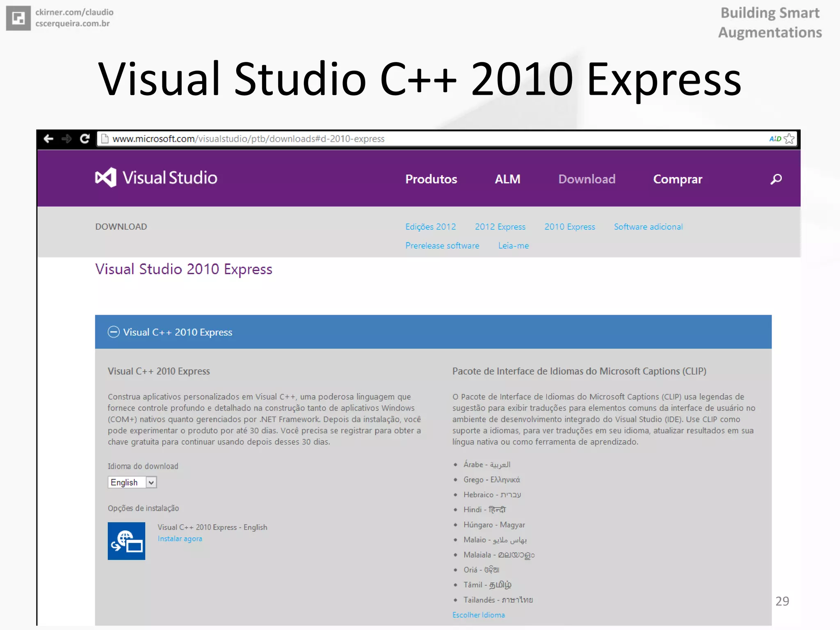The image size is (840, 630).
Task: Go to Edições 2012 link
Action: pos(431,227)
